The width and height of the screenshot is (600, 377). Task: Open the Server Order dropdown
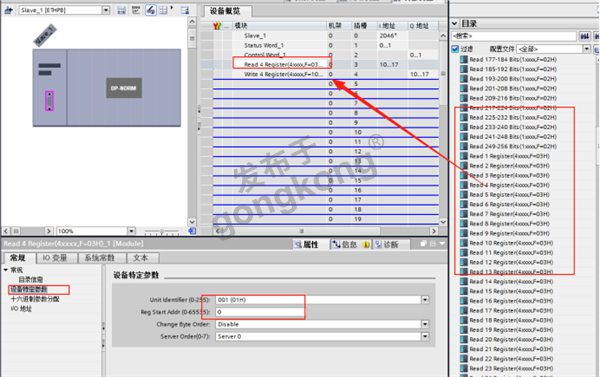[425, 336]
